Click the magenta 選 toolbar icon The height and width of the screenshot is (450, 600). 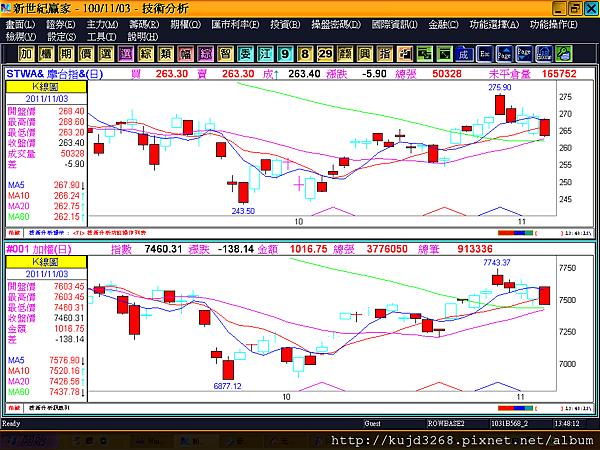(126, 54)
